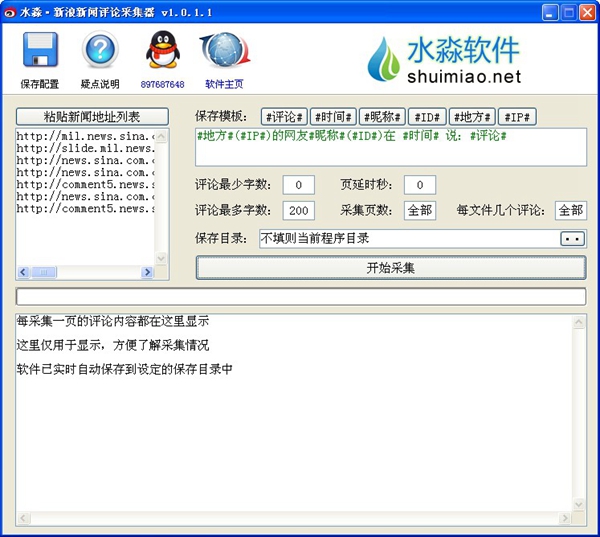
Task: Select the first mil.news.sina URL row
Action: pyautogui.click(x=85, y=136)
